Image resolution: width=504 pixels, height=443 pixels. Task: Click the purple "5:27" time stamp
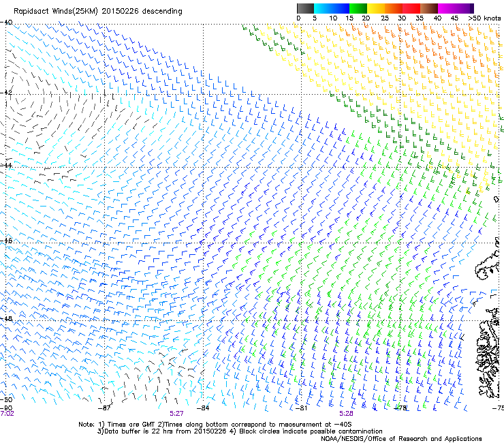[x=177, y=414]
